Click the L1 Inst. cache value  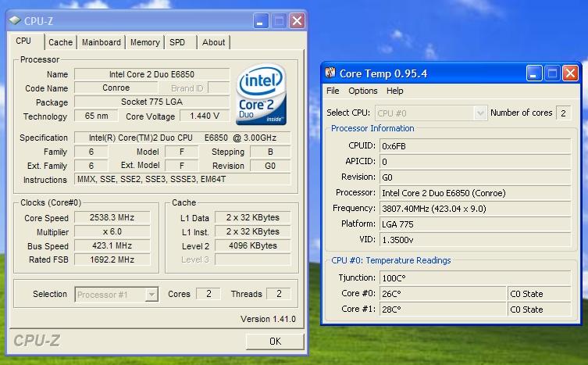[253, 231]
